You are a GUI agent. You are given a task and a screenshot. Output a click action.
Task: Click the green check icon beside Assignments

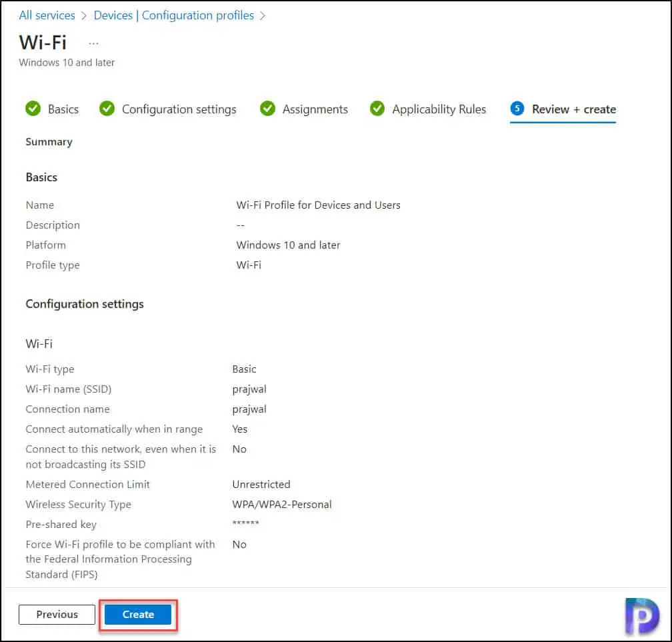(267, 109)
